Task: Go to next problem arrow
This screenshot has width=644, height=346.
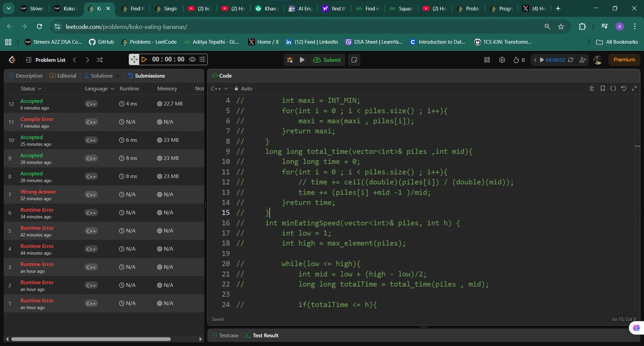Action: (x=87, y=60)
